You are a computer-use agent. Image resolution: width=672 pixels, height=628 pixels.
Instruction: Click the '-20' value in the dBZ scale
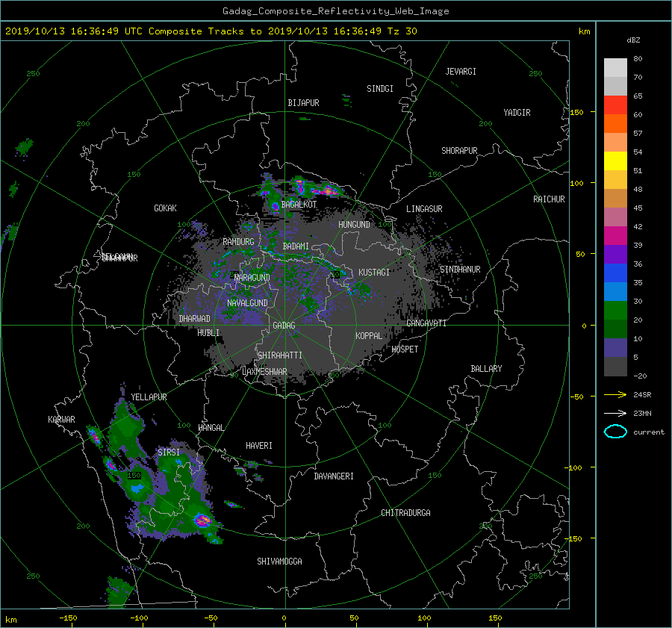pos(640,376)
